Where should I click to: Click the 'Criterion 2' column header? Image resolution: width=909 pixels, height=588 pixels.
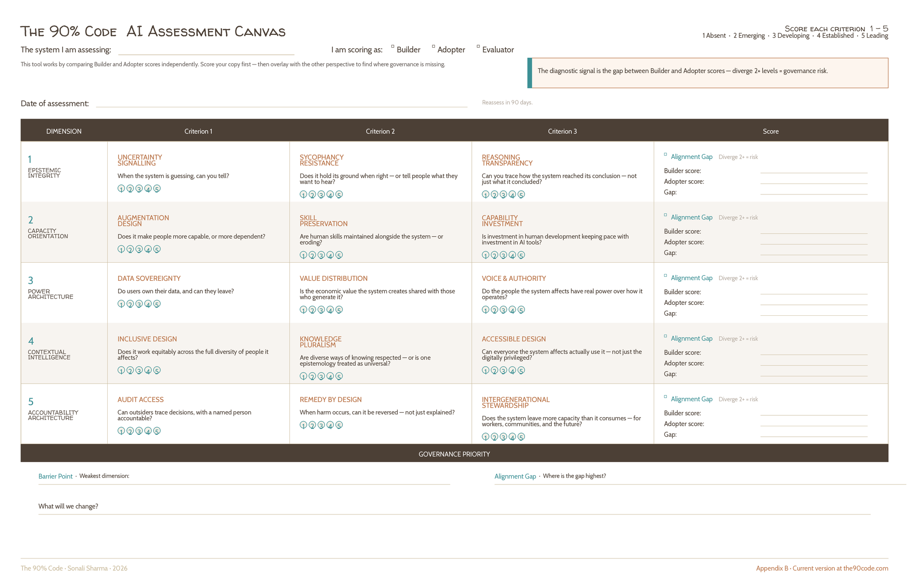(x=380, y=131)
